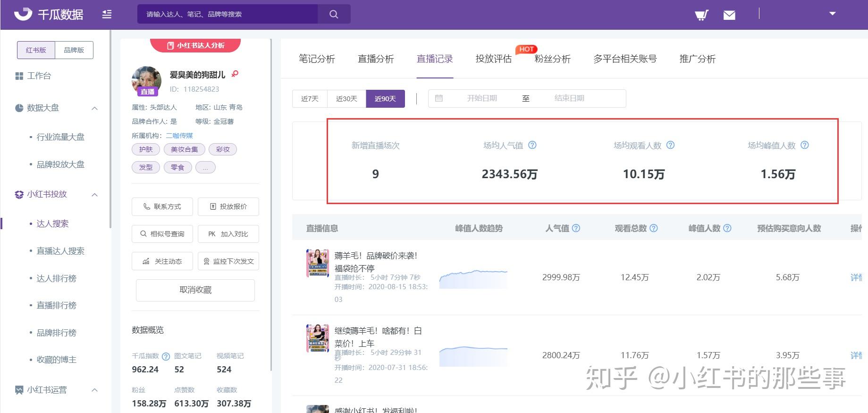This screenshot has height=413, width=868.
Task: Switch to the 笔记分析 tab
Action: coord(317,59)
